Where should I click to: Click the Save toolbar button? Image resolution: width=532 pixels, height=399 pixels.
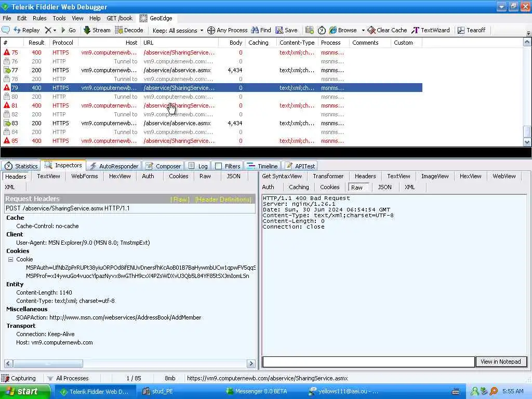286,30
